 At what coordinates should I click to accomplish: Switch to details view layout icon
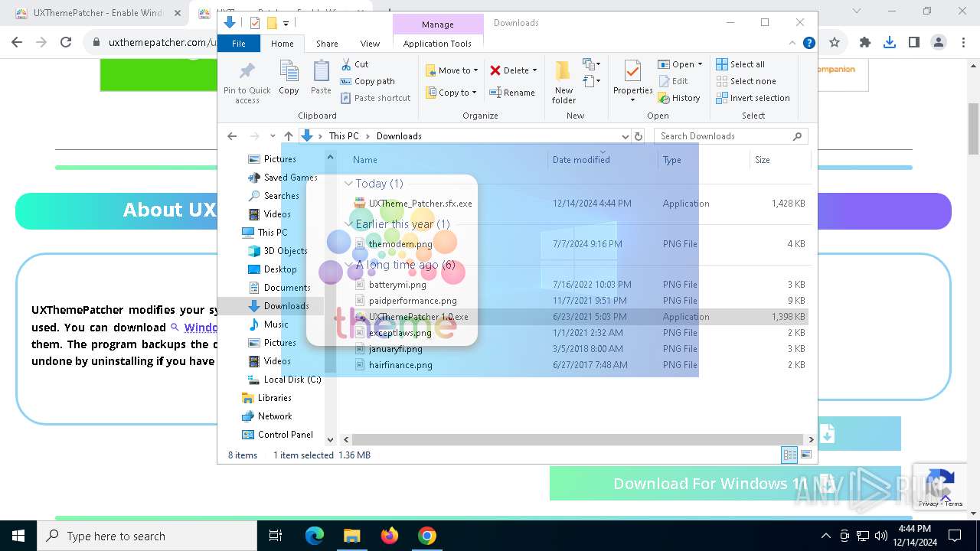789,455
